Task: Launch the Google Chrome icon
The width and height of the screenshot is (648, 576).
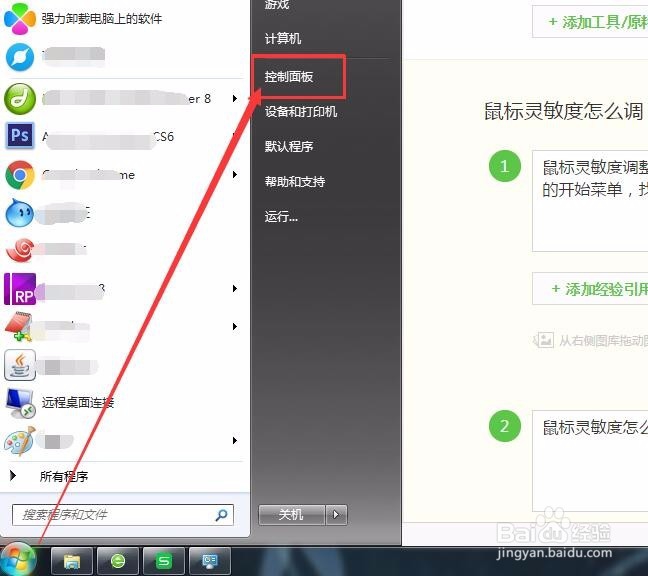Action: [x=19, y=175]
